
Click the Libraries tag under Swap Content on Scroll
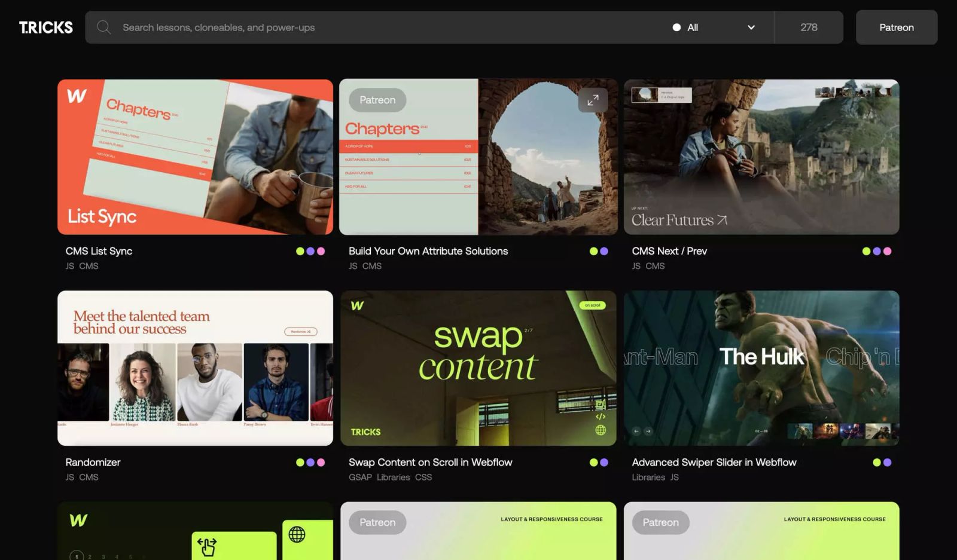click(x=393, y=477)
